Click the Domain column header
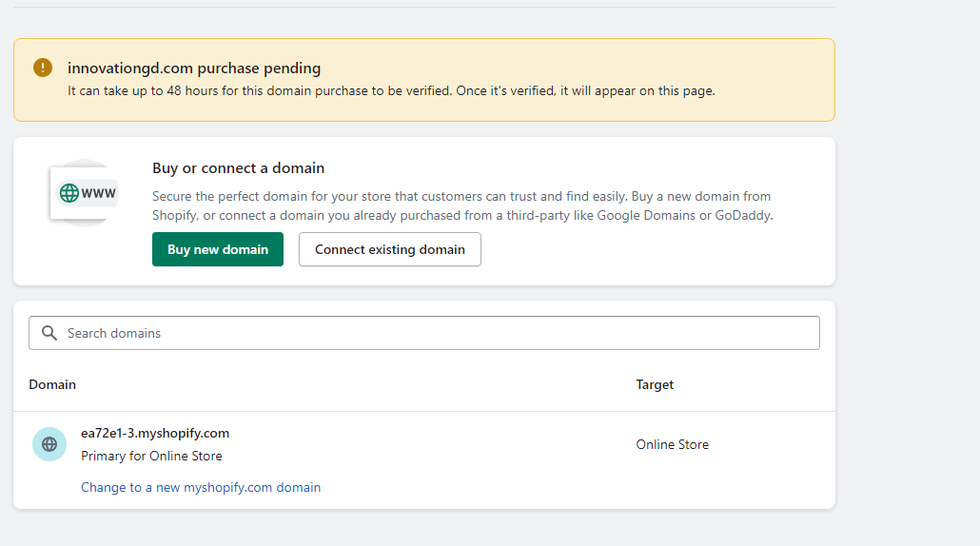The width and height of the screenshot is (980, 546). coord(52,384)
